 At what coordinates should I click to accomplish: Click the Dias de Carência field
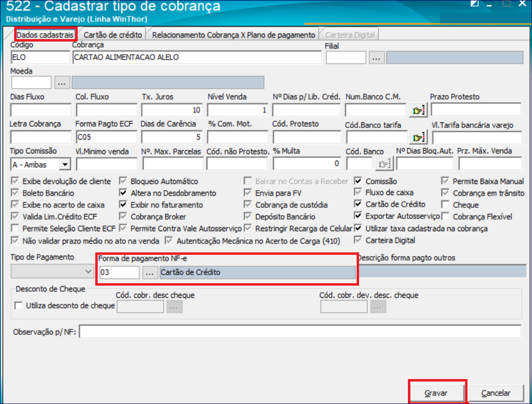[x=171, y=137]
